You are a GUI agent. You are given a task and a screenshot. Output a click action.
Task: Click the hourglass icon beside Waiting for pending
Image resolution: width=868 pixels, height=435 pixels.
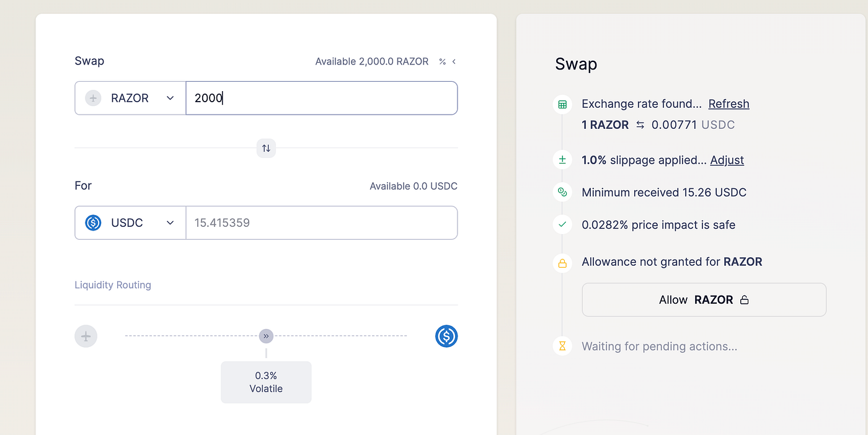[x=562, y=346]
